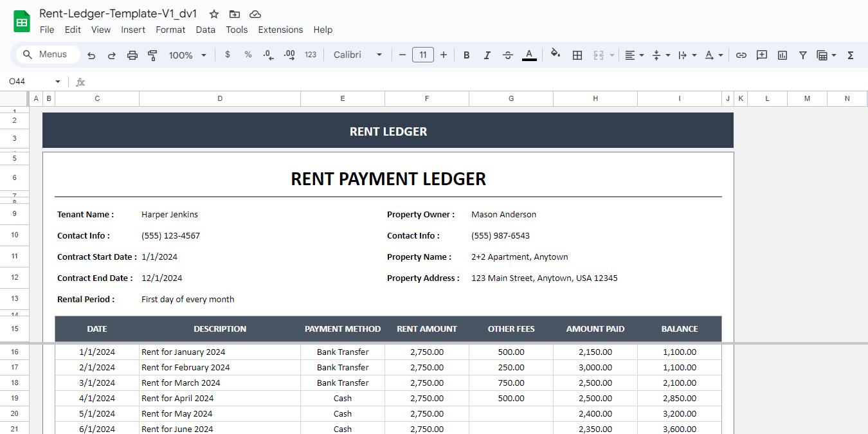Click the Insert link icon

pos(741,55)
